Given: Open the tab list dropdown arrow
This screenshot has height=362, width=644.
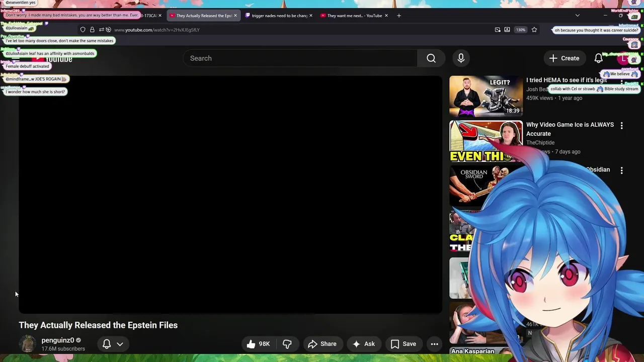Looking at the screenshot, I should pyautogui.click(x=578, y=16).
